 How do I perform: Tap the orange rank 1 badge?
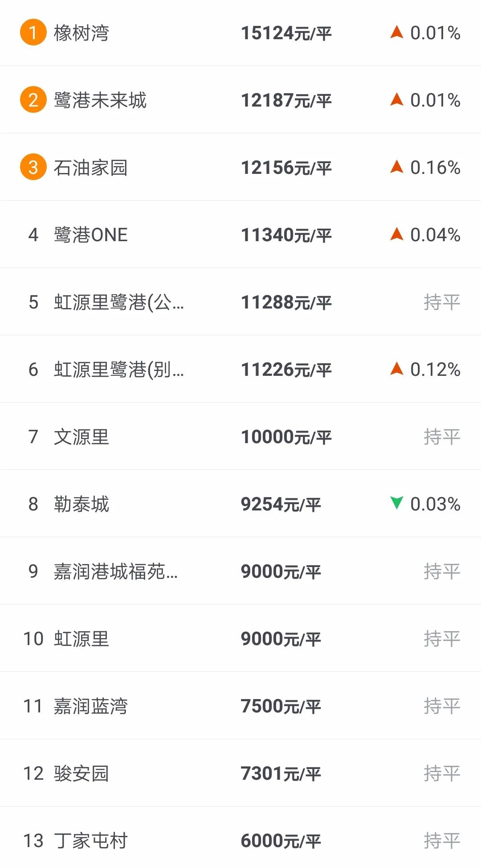point(33,33)
